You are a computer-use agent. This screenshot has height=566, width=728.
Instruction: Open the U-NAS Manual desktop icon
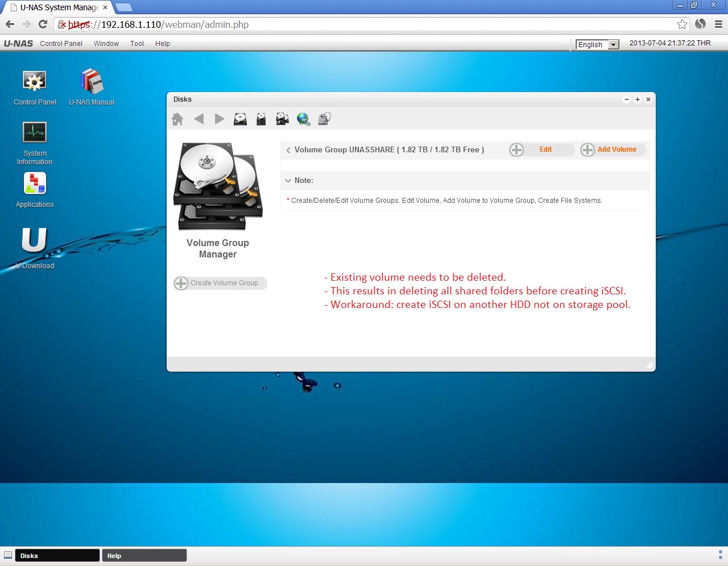click(x=92, y=88)
